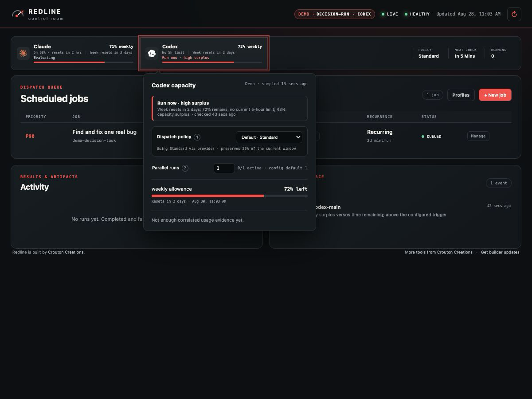Click the Standard policy value in header
Viewport: 532px width, 399px height.
[x=429, y=56]
